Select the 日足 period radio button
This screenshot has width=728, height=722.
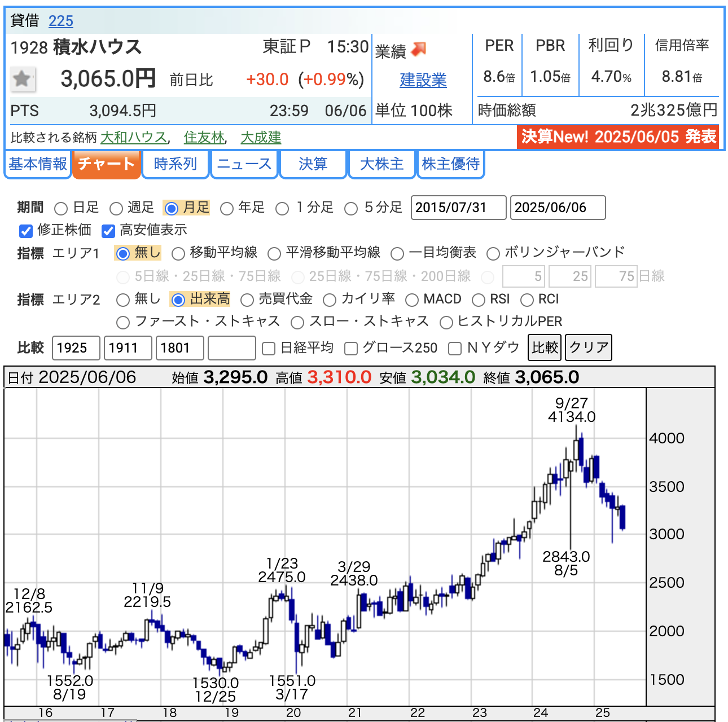(61, 209)
